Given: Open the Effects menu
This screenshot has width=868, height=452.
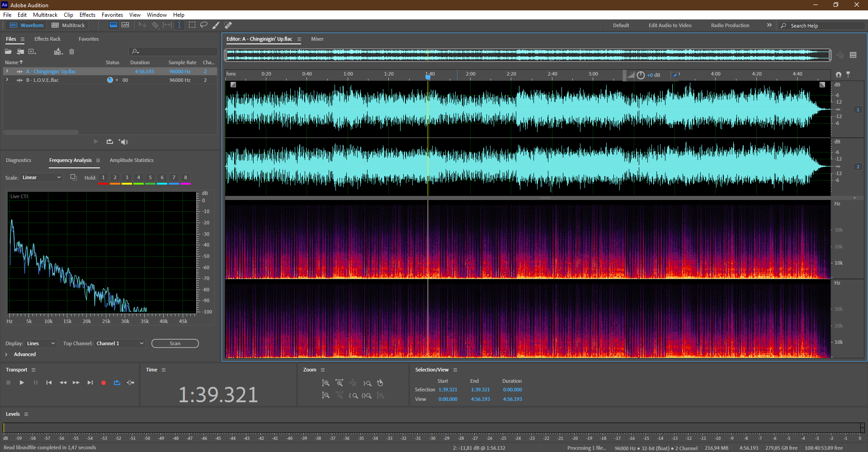Looking at the screenshot, I should coord(87,15).
